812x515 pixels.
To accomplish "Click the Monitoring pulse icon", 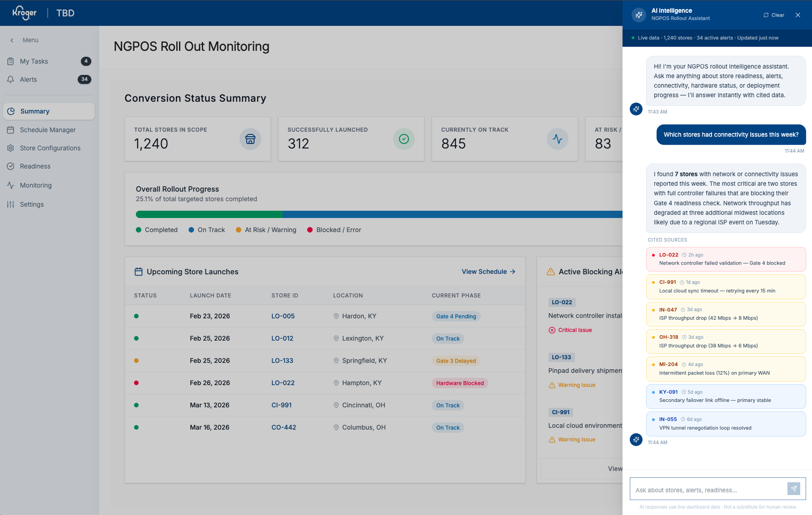I will click(10, 185).
